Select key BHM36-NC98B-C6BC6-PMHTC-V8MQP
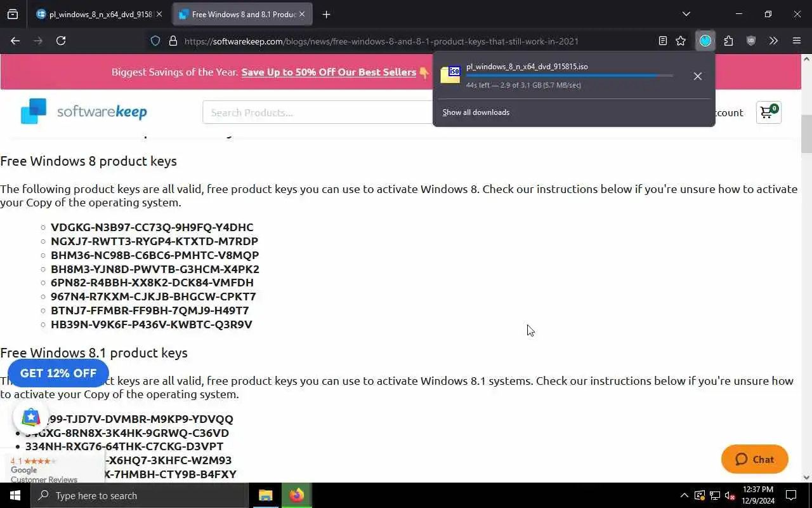This screenshot has width=812, height=508. coord(155,255)
